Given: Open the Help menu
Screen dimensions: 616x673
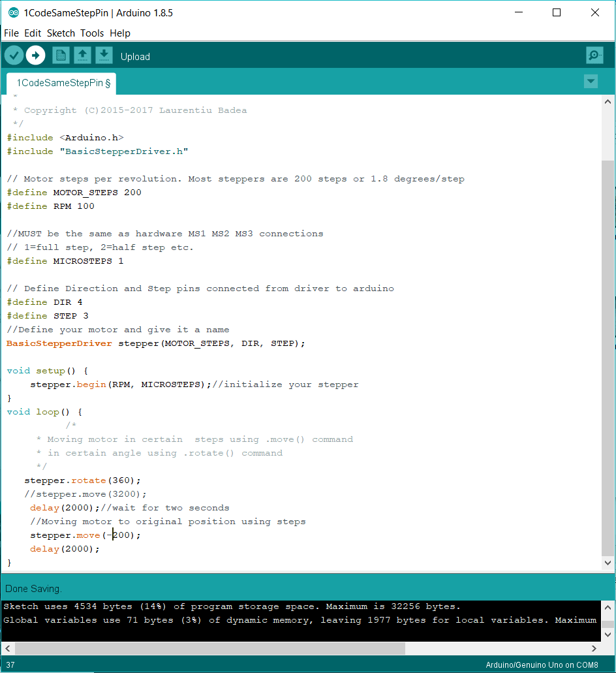Looking at the screenshot, I should point(119,33).
